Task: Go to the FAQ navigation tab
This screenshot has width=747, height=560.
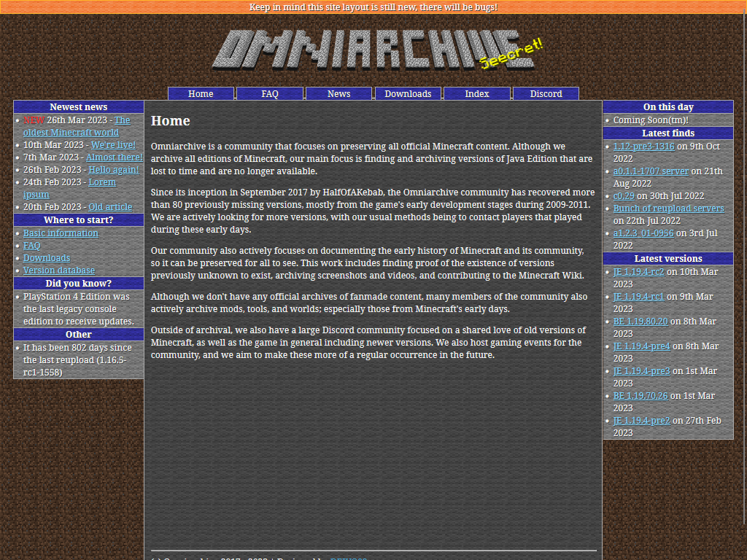Action: (270, 93)
